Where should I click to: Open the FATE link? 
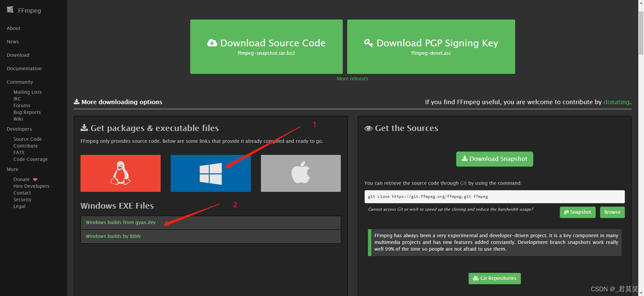(19, 153)
